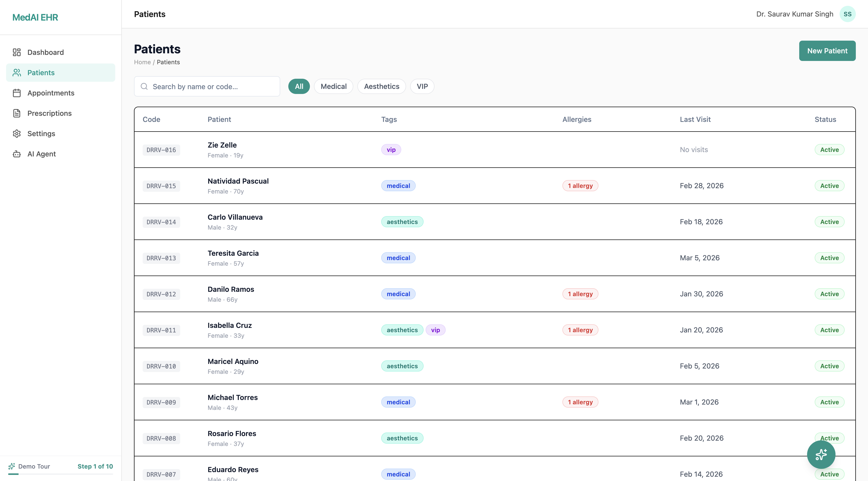The width and height of the screenshot is (868, 481).
Task: Open Settings in the sidebar
Action: [x=61, y=134]
